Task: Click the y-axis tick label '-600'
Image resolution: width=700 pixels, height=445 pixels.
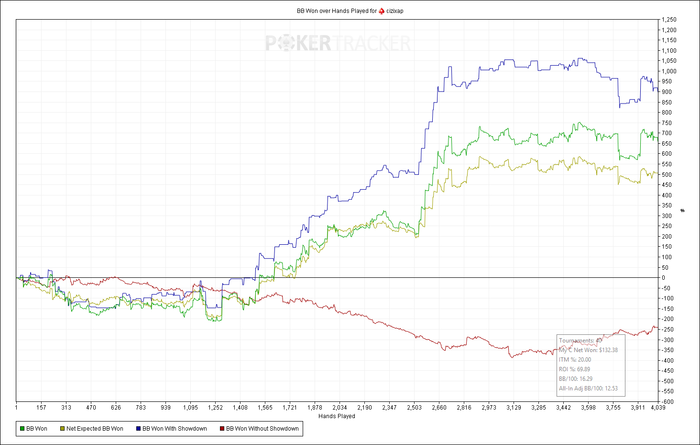Action: coord(667,402)
